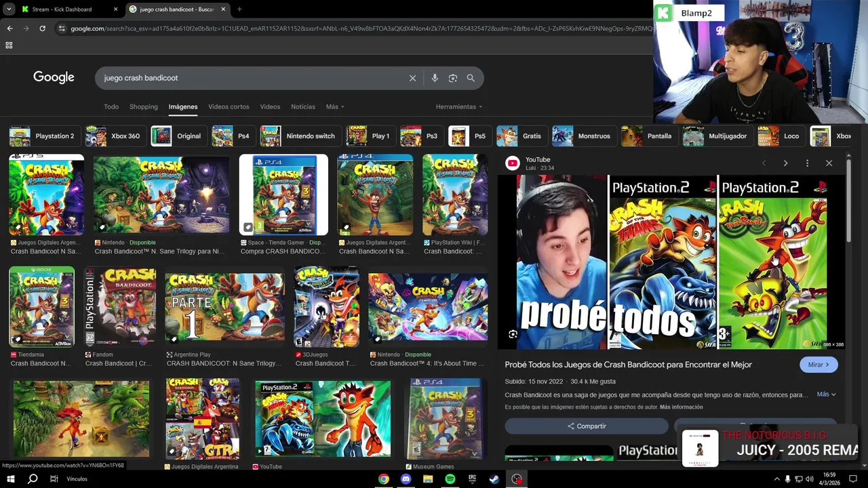Screen dimensions: 868x488
Task: Open the Fandom Crash Bandicoot thumbnail
Action: pos(120,307)
